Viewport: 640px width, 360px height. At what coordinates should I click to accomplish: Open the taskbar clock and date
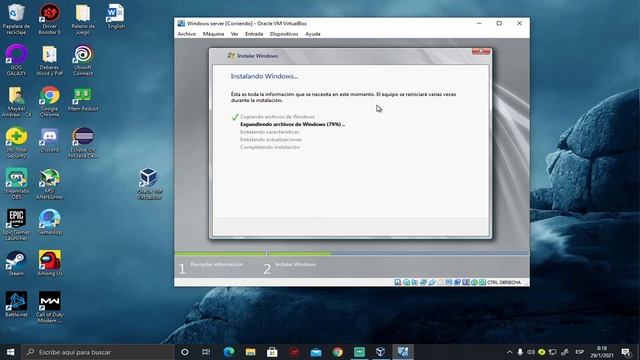[x=602, y=352]
